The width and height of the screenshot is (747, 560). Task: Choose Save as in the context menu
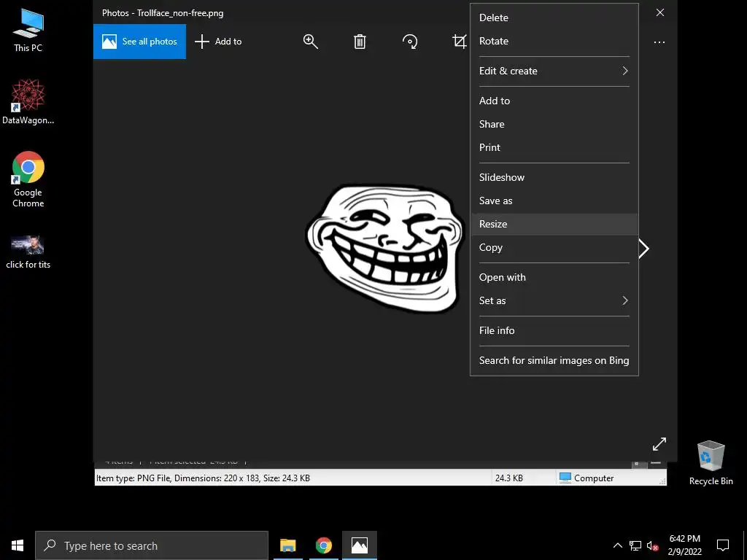click(554, 201)
